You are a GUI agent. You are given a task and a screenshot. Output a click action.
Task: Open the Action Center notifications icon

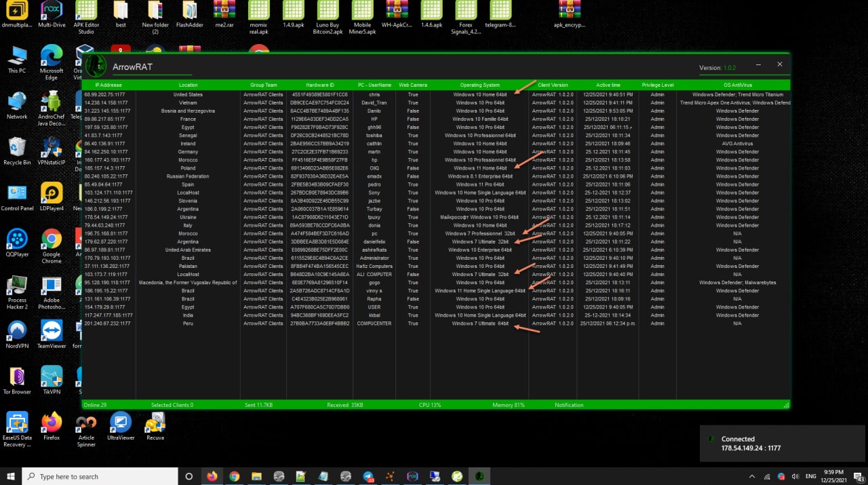click(x=857, y=476)
